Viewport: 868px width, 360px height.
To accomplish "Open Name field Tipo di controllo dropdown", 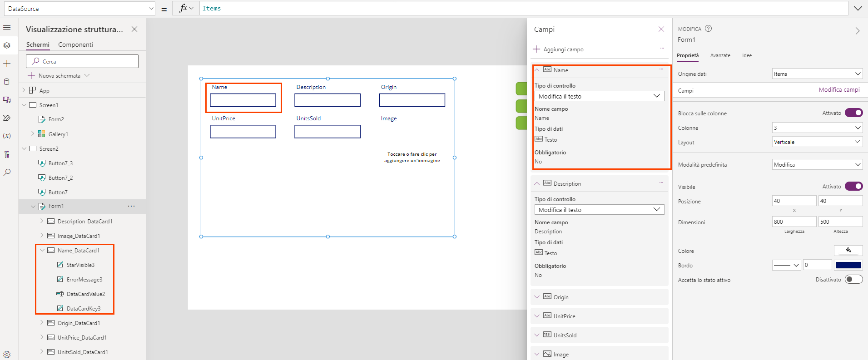I will pyautogui.click(x=599, y=96).
